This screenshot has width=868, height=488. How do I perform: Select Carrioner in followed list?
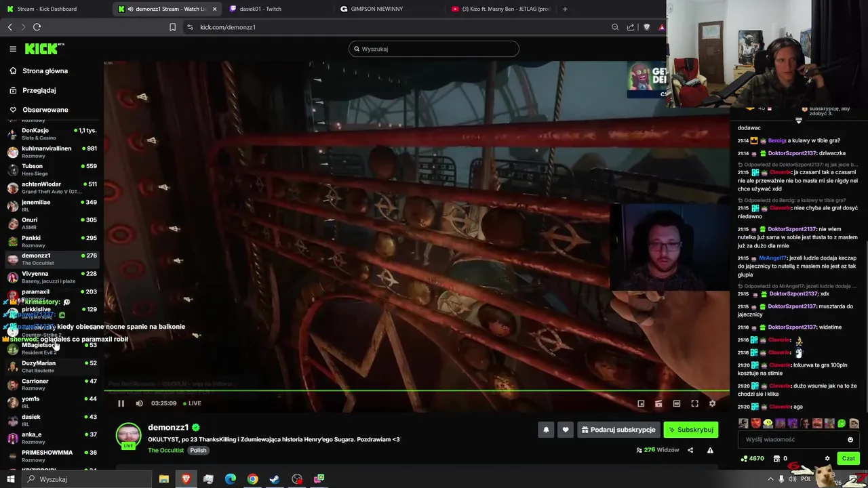[52, 384]
